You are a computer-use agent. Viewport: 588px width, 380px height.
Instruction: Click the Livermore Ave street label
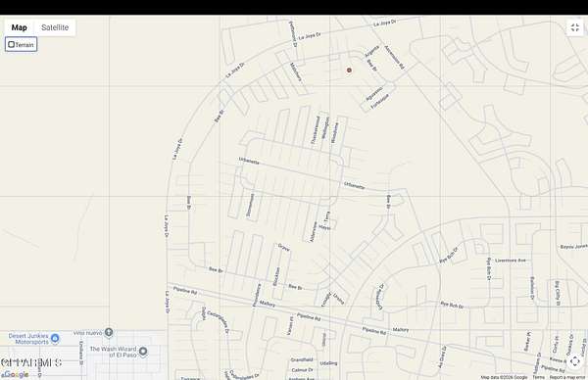point(511,261)
